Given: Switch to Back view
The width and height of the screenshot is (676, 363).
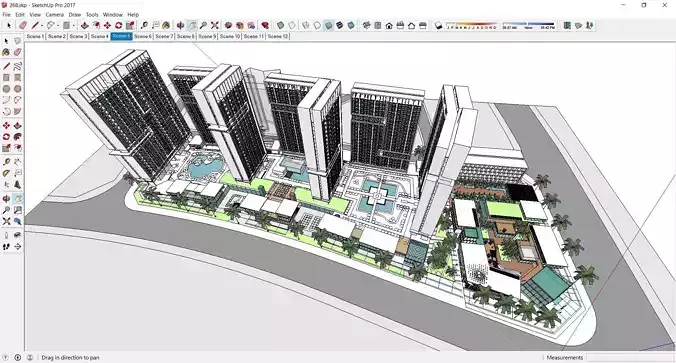Looking at the screenshot, I should pos(411,25).
